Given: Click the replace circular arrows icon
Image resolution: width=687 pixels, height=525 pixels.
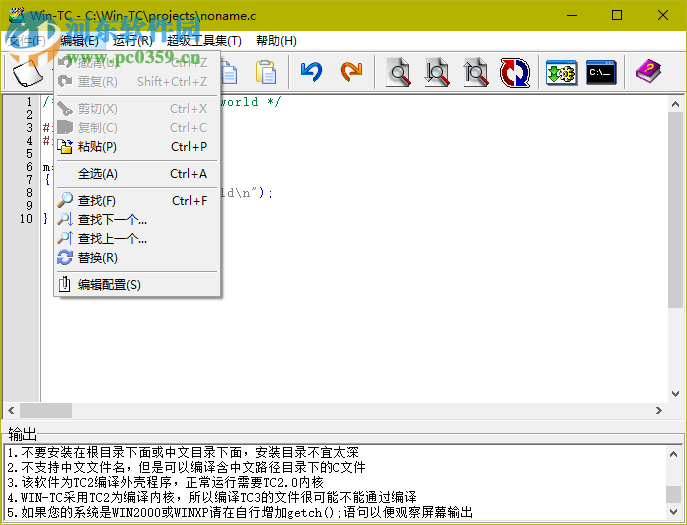Looking at the screenshot, I should tap(515, 72).
